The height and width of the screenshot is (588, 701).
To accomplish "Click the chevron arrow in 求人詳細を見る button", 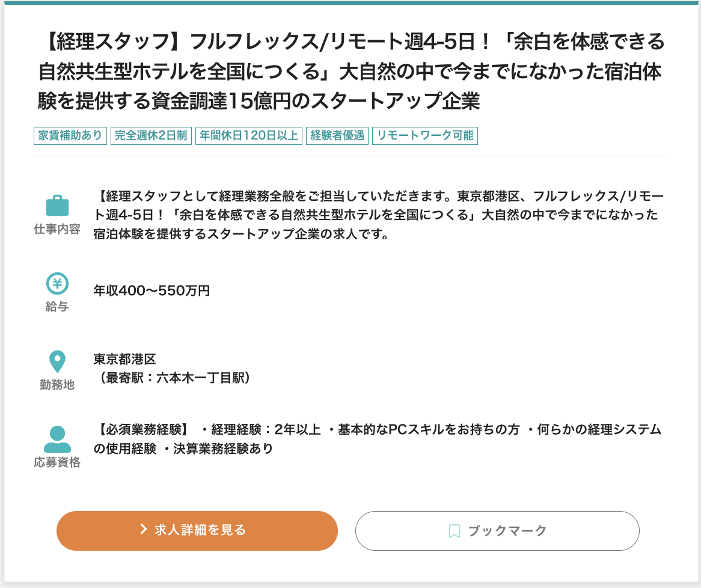I will (x=144, y=529).
